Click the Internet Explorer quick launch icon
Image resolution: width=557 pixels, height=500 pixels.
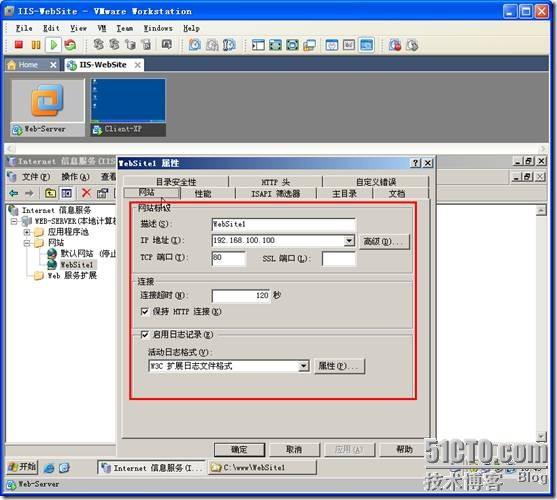point(49,468)
